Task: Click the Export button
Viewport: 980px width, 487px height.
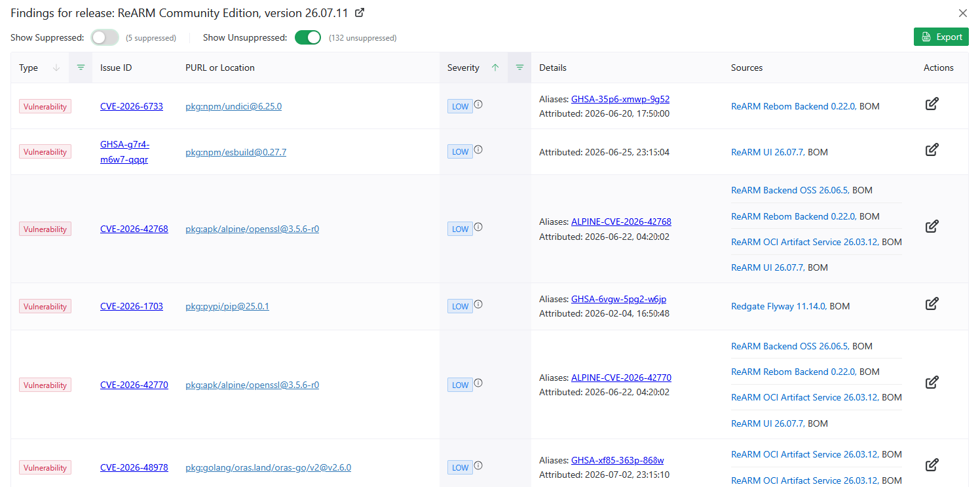Action: pos(941,37)
